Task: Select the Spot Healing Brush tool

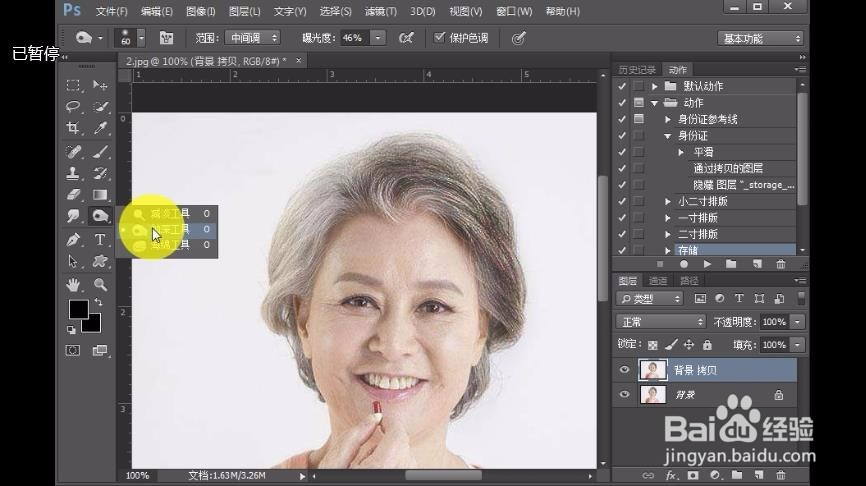Action: (73, 151)
